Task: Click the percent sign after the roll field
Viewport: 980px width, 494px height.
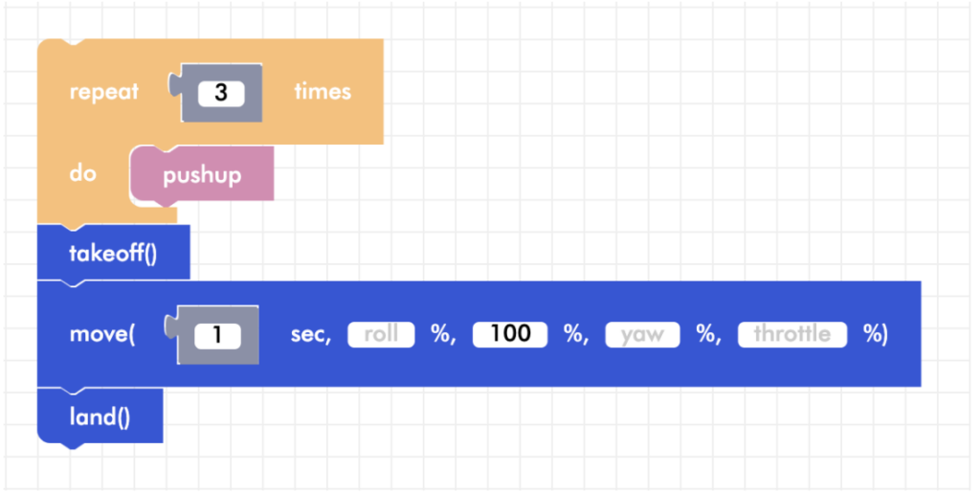Action: (x=442, y=334)
